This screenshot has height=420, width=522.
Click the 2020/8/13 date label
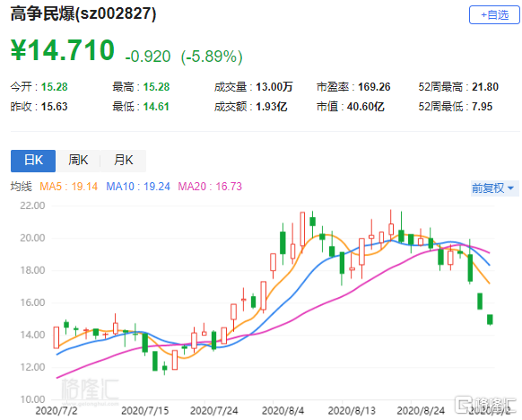352,411
